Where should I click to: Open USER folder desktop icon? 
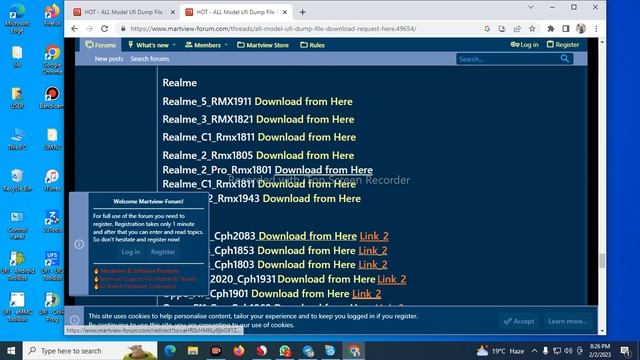tap(17, 98)
